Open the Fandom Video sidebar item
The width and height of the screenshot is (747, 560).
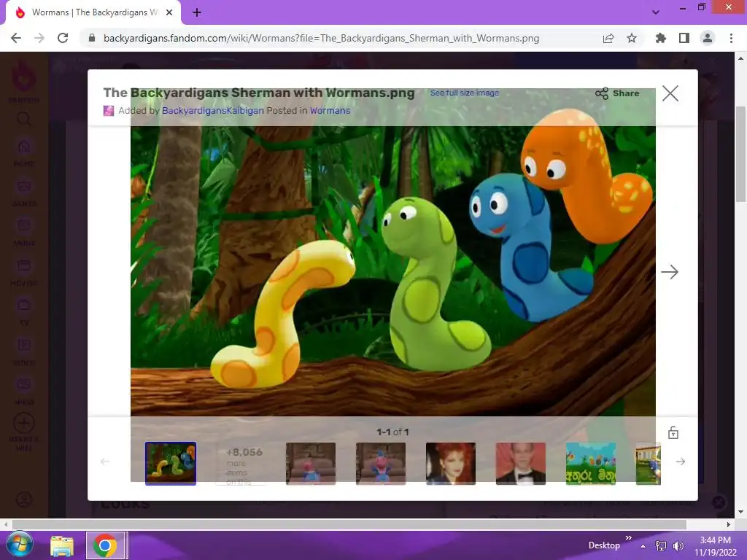click(x=24, y=351)
